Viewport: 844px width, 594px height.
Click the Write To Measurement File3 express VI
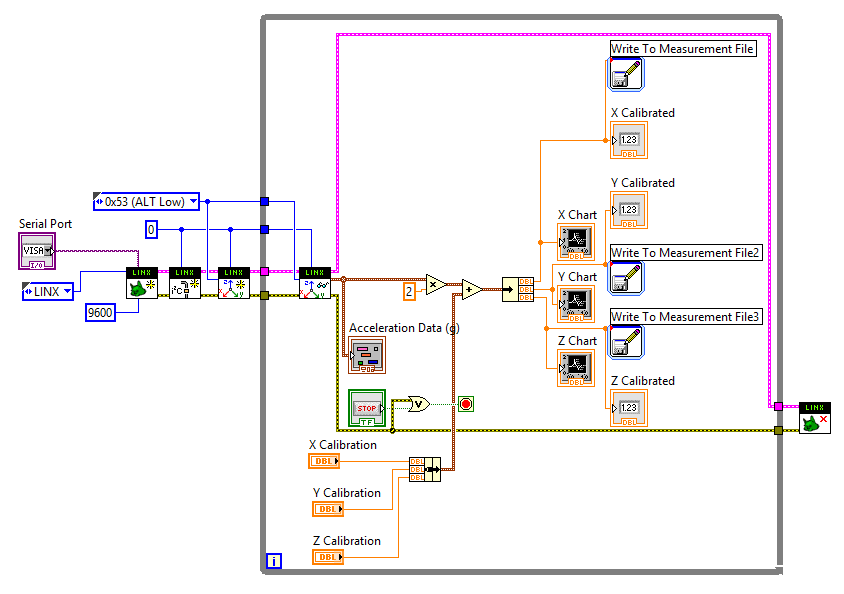coord(626,342)
